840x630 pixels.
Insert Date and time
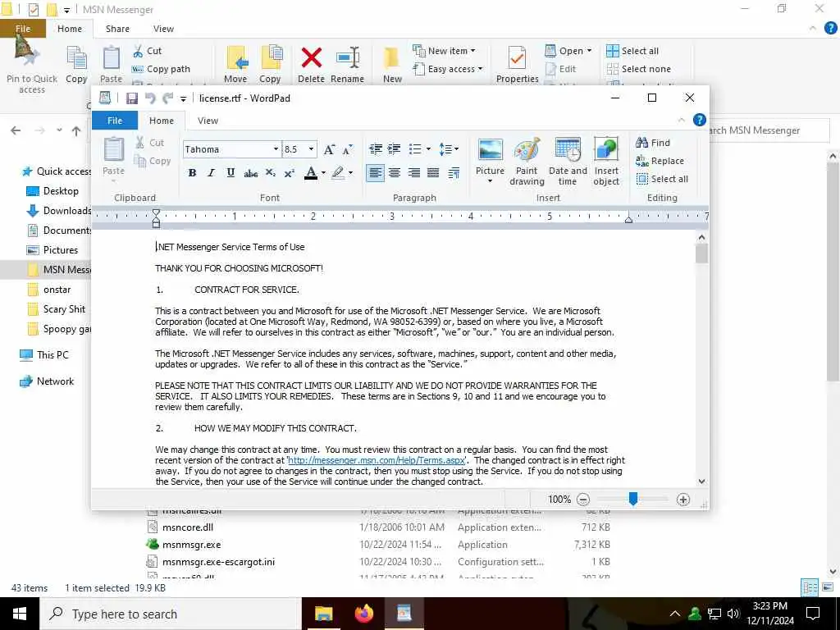pyautogui.click(x=568, y=161)
